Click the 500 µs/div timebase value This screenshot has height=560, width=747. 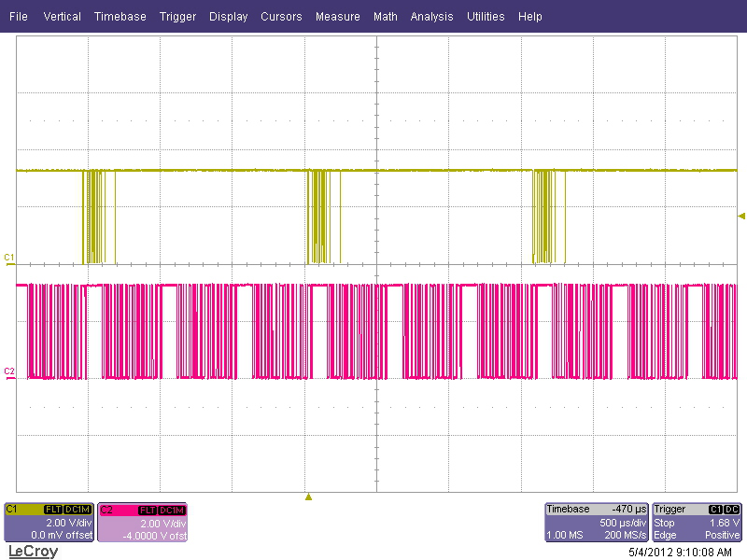point(623,523)
